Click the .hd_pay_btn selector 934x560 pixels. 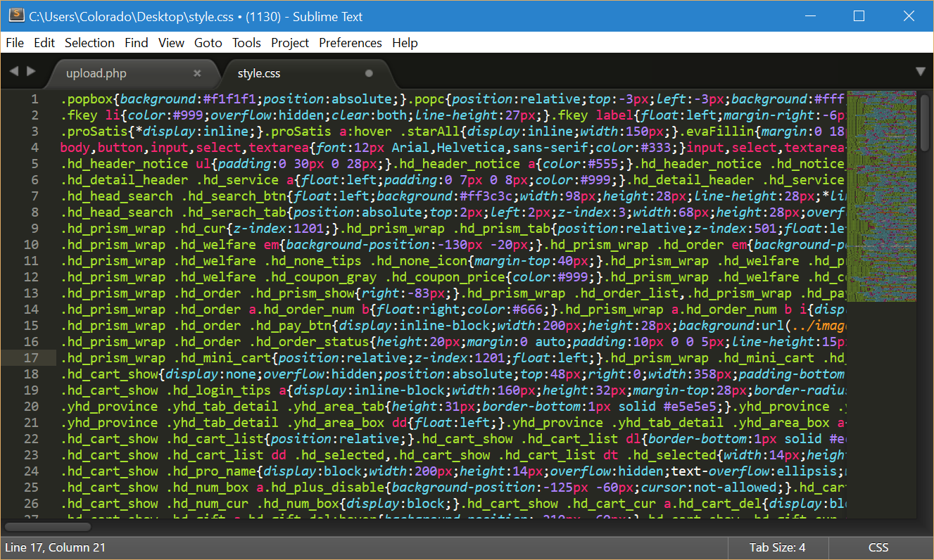point(290,326)
